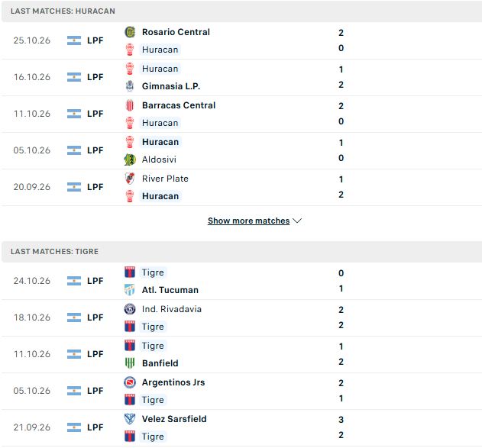
Task: Click the Banfield striped crest
Action: point(130,363)
